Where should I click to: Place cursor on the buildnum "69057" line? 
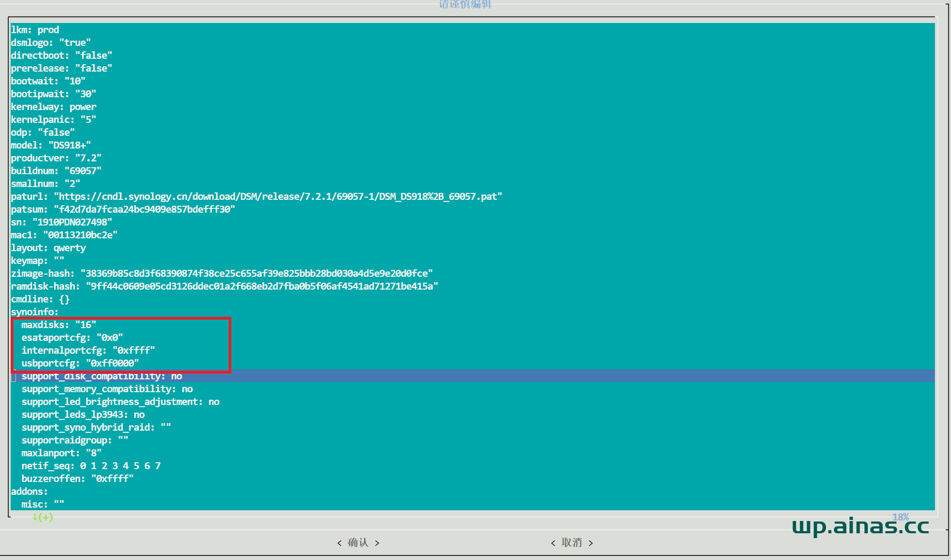(x=56, y=171)
